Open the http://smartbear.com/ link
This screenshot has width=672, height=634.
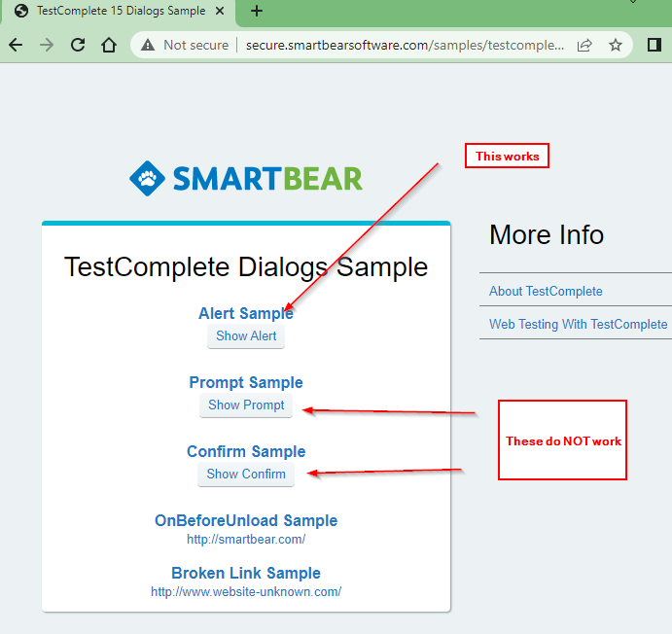(x=246, y=539)
